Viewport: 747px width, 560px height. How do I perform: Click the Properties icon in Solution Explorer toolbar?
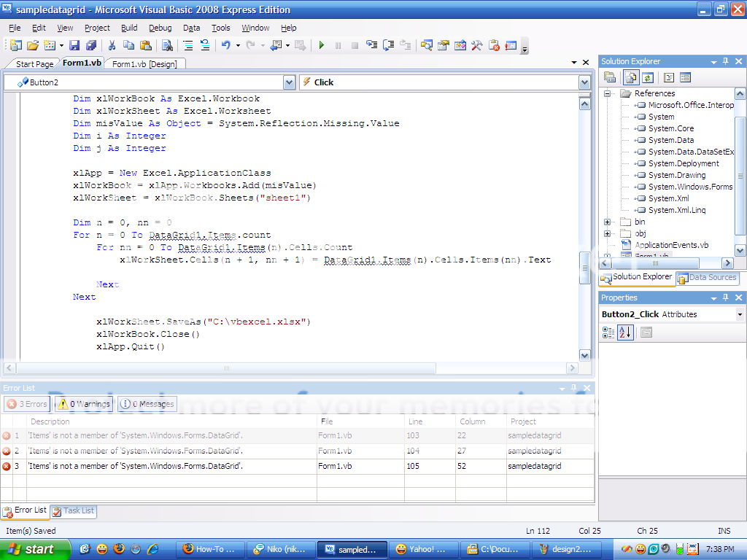pos(610,77)
